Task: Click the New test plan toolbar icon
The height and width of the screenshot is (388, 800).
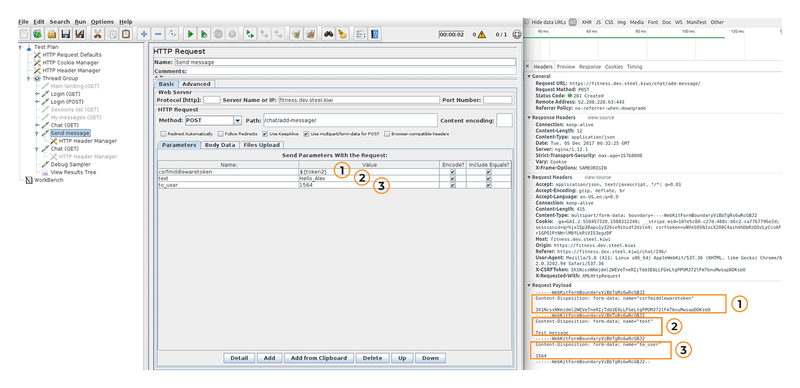Action: click(x=24, y=34)
